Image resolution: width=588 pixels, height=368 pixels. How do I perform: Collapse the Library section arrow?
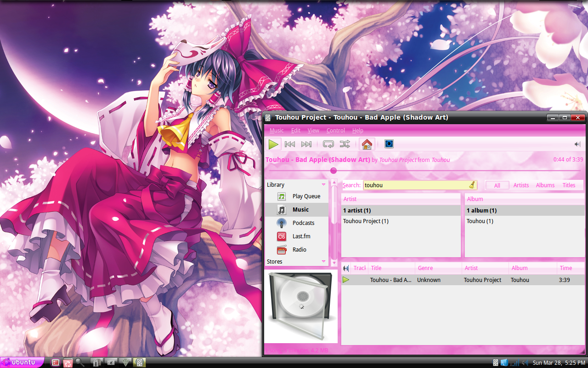323,185
